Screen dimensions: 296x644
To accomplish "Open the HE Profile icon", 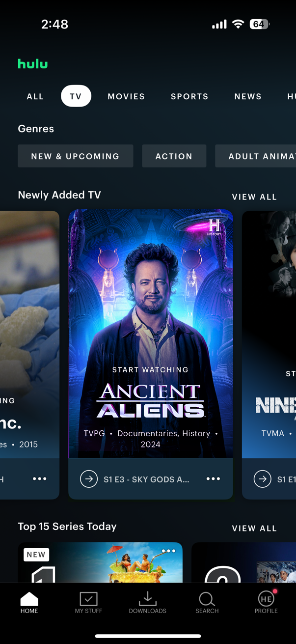I will (x=266, y=598).
